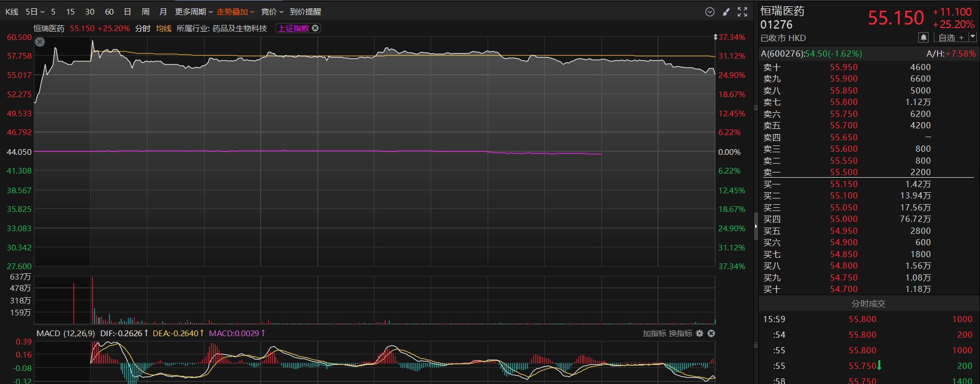Expand chart to fullscreen view
Screen dimensions: 980x384
(x=743, y=12)
